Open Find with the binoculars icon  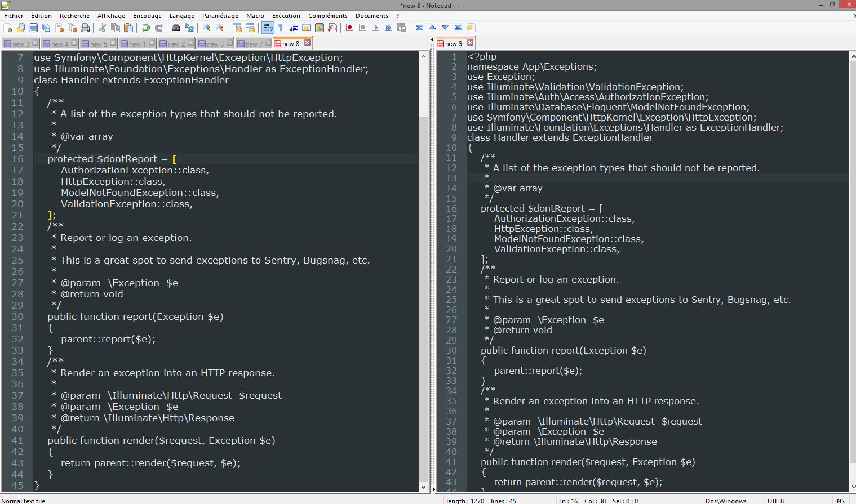point(176,28)
